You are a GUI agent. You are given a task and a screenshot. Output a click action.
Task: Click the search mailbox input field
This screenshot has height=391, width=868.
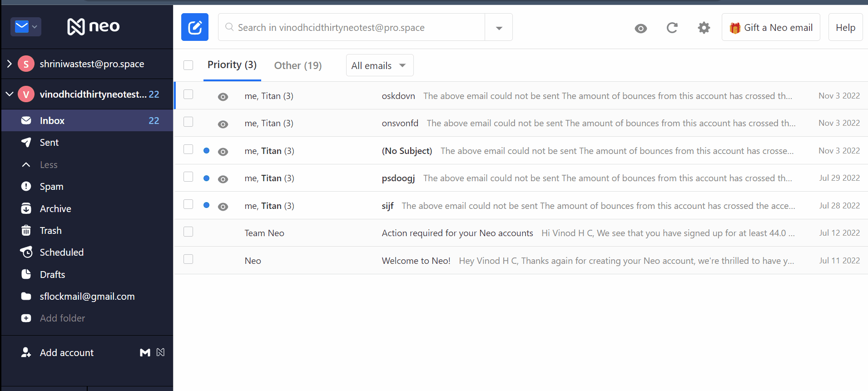pos(352,28)
